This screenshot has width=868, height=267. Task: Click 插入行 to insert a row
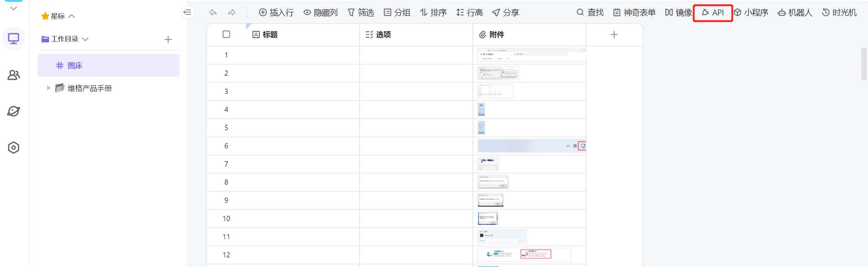(x=276, y=13)
